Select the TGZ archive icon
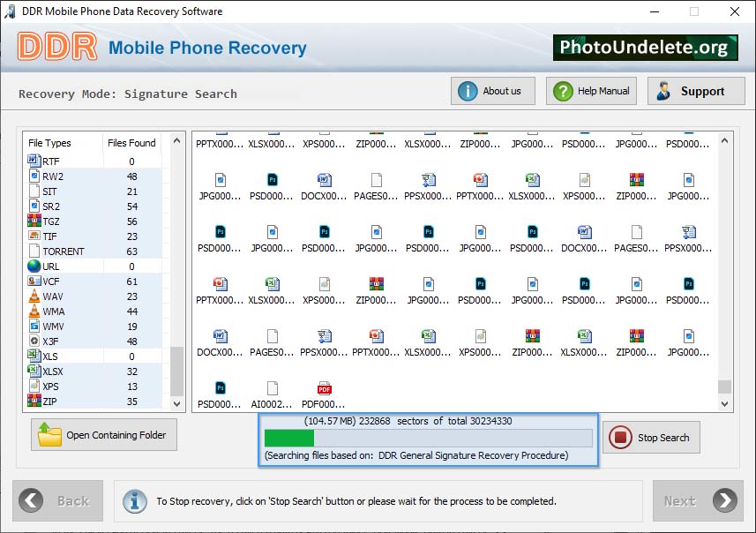Screen dimensions: 756x533 (34, 221)
